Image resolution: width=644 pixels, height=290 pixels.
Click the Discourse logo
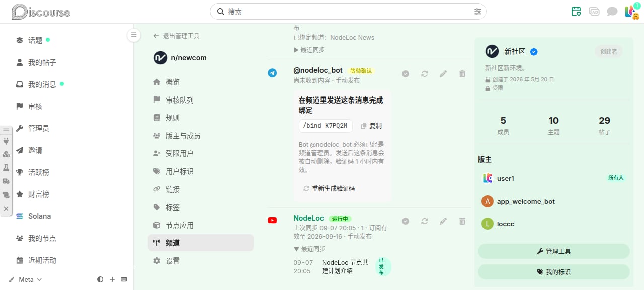41,12
